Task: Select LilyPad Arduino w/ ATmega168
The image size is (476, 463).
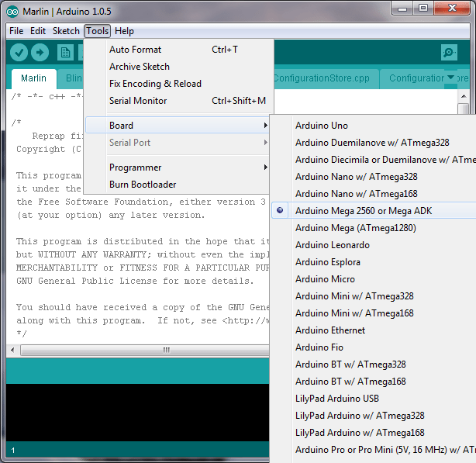Action: pyautogui.click(x=374, y=432)
